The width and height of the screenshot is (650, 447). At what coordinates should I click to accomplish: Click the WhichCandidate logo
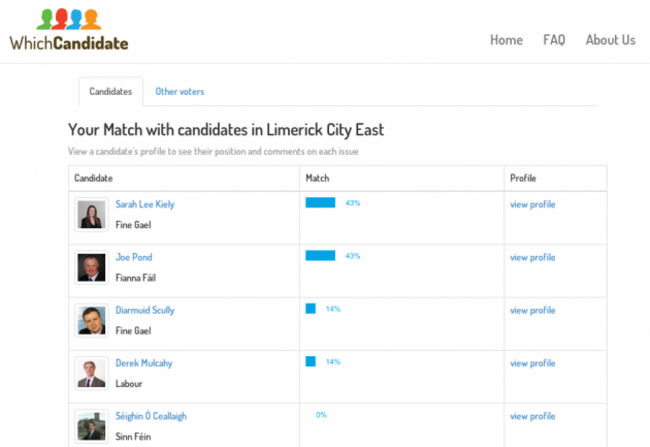click(69, 30)
